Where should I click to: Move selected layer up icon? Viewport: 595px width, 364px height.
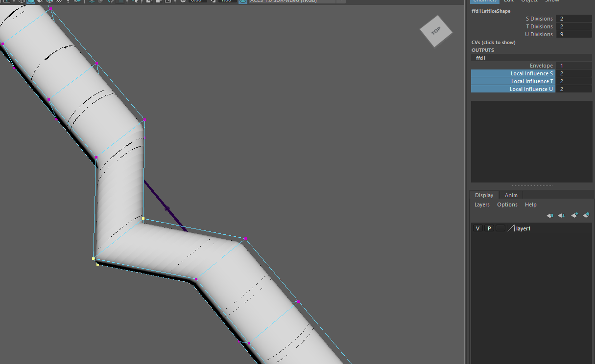[550, 215]
